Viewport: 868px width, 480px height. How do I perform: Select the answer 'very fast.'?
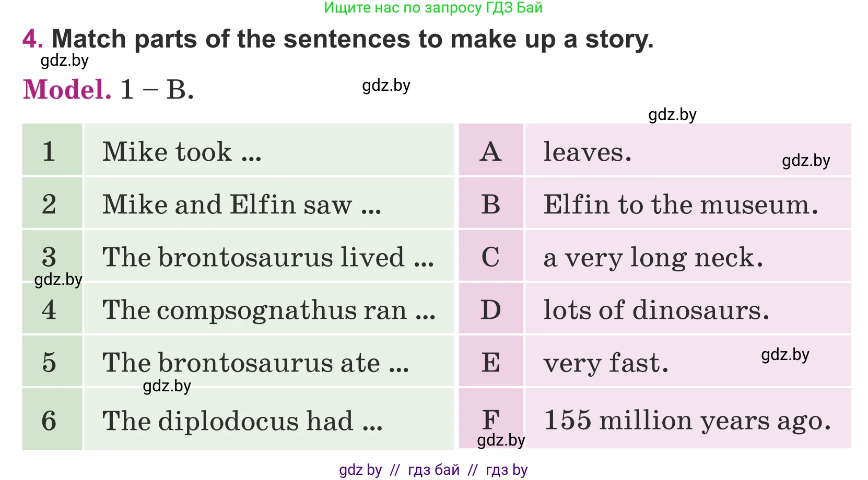tap(606, 363)
